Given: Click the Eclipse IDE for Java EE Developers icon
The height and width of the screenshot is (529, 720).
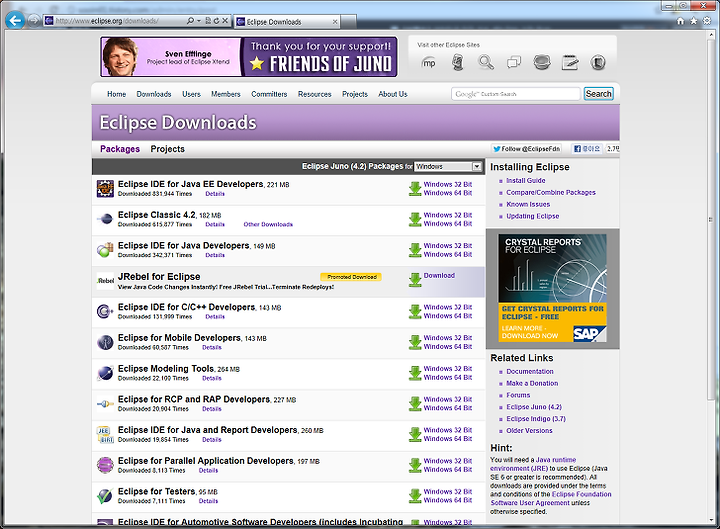Looking at the screenshot, I should click(x=105, y=189).
